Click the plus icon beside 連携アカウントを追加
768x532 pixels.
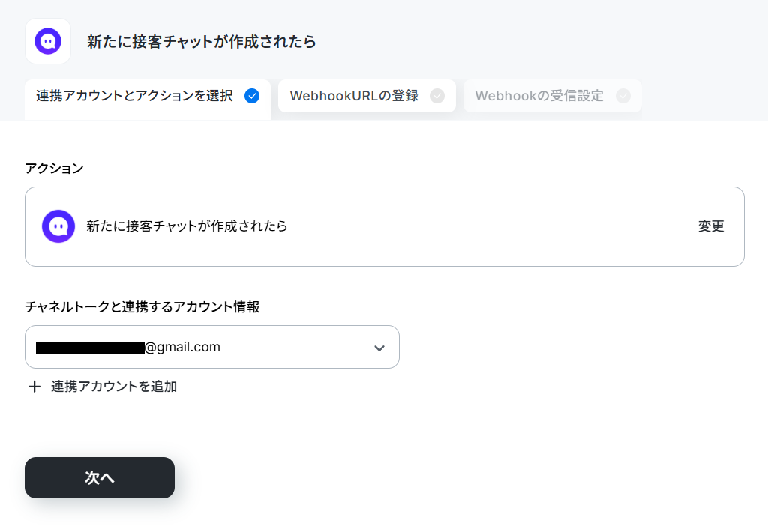(x=34, y=387)
